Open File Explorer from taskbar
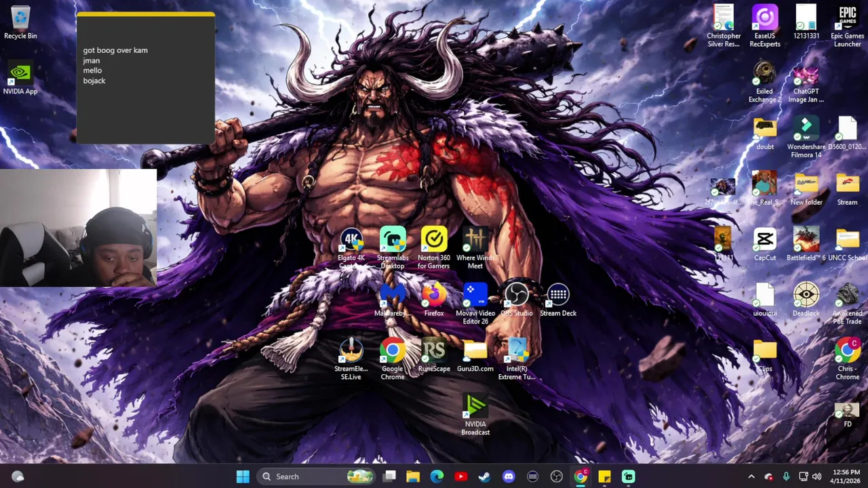 pos(413,476)
